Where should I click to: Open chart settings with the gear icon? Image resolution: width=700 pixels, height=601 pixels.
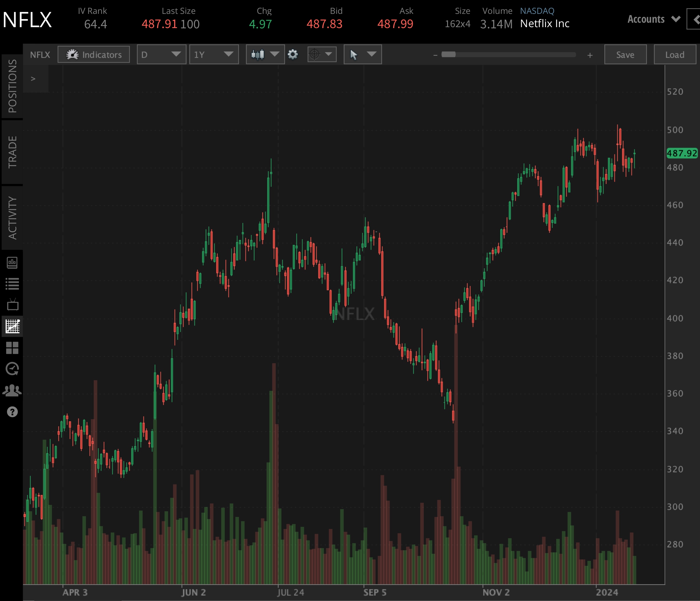[292, 54]
